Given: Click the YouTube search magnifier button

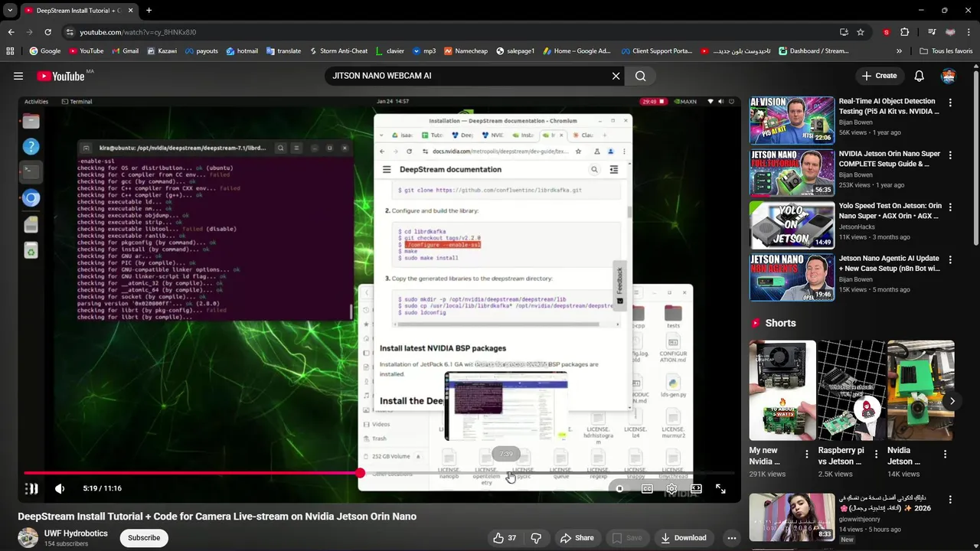Looking at the screenshot, I should click(641, 76).
